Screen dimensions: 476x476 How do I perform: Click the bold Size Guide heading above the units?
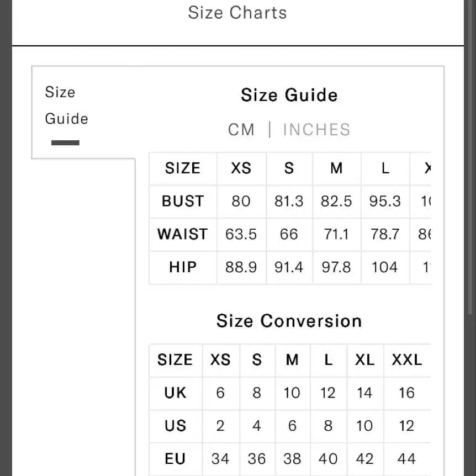tap(289, 95)
